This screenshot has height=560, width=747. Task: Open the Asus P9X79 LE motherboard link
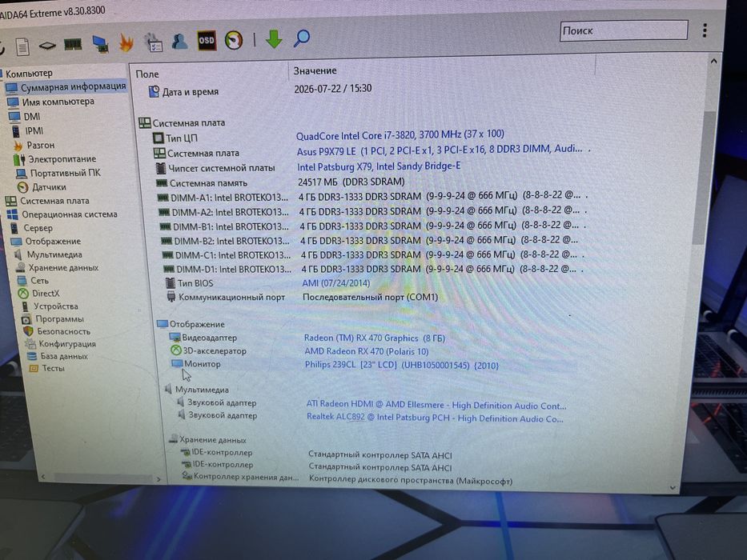click(440, 150)
